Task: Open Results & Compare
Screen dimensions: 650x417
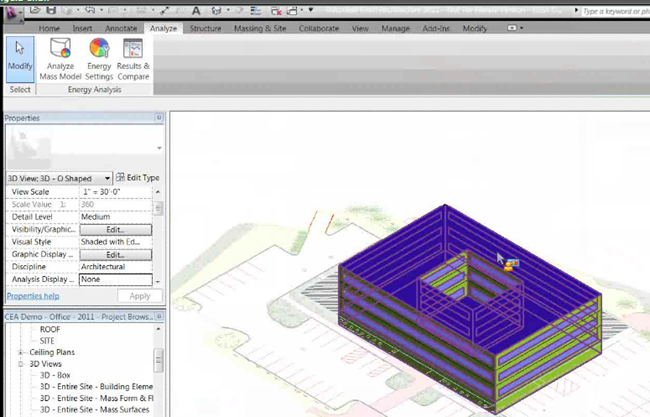Action: [132, 58]
